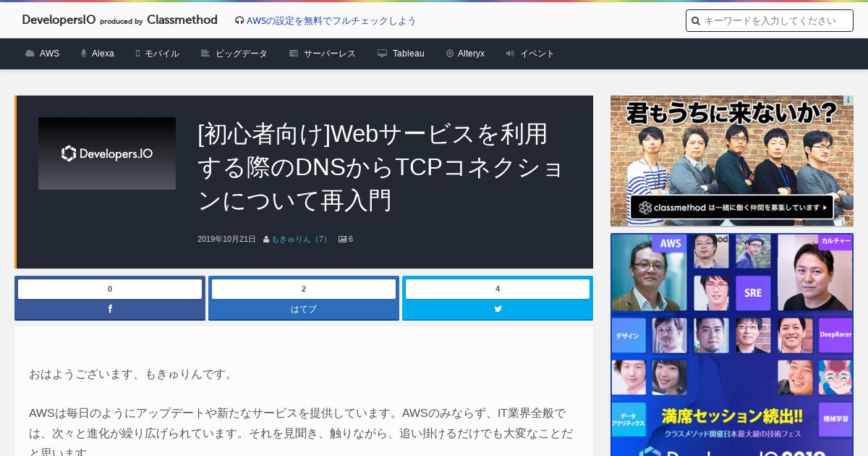Show the Facebook share count box
Viewport: 868px width, 456px height.
coord(110,289)
